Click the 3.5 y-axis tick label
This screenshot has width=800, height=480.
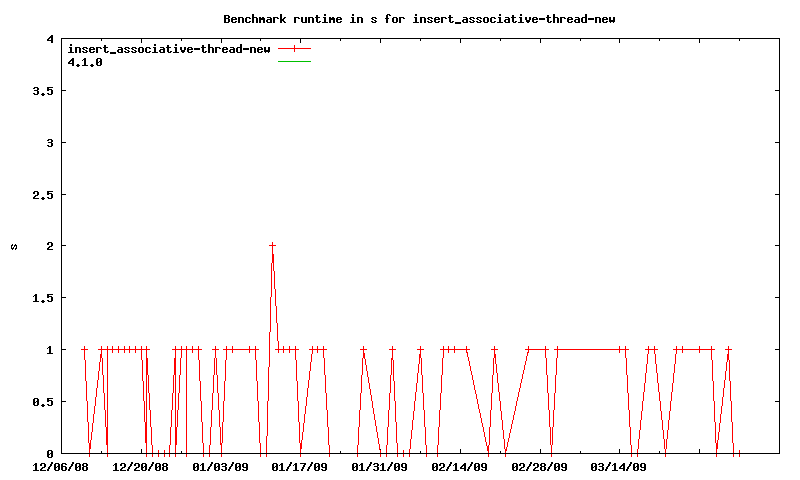click(x=43, y=91)
